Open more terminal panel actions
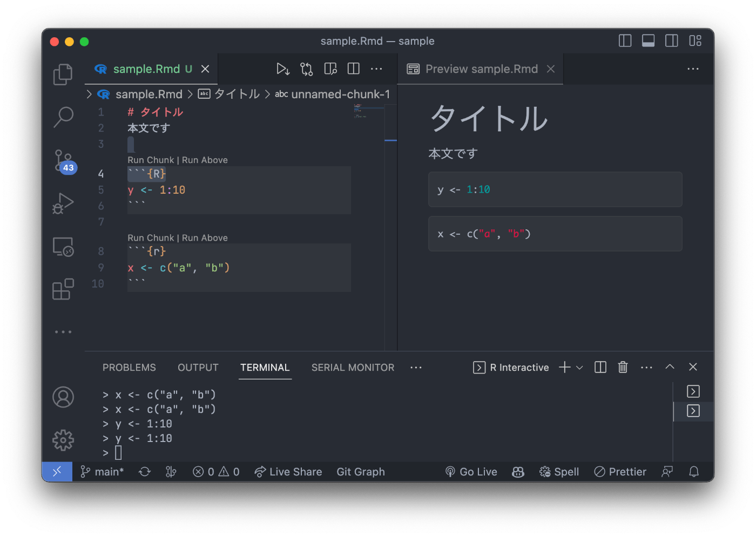The width and height of the screenshot is (756, 537). tap(646, 368)
